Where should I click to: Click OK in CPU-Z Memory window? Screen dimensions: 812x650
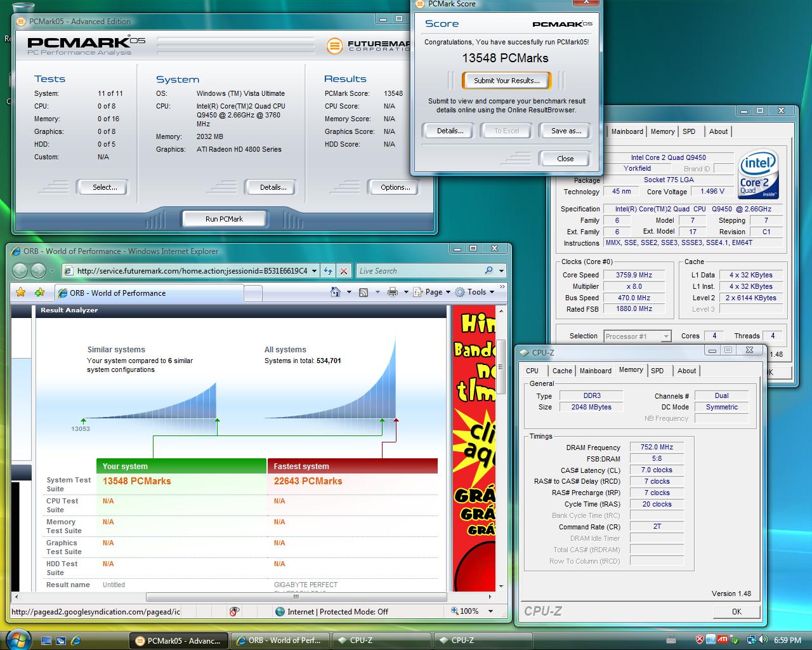click(736, 611)
